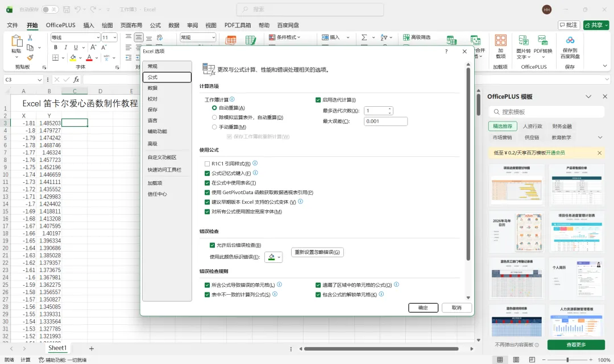Image resolution: width=614 pixels, height=364 pixels.
Task: Click the become member link in promo banner
Action: [555, 153]
